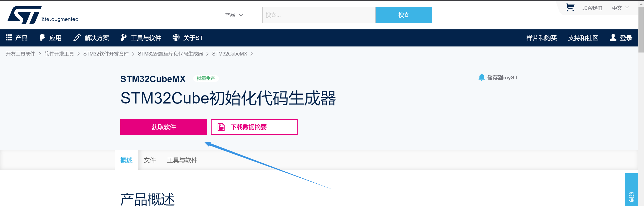Open the 产品 navigation menu
This screenshot has height=206, width=644.
pyautogui.click(x=17, y=38)
